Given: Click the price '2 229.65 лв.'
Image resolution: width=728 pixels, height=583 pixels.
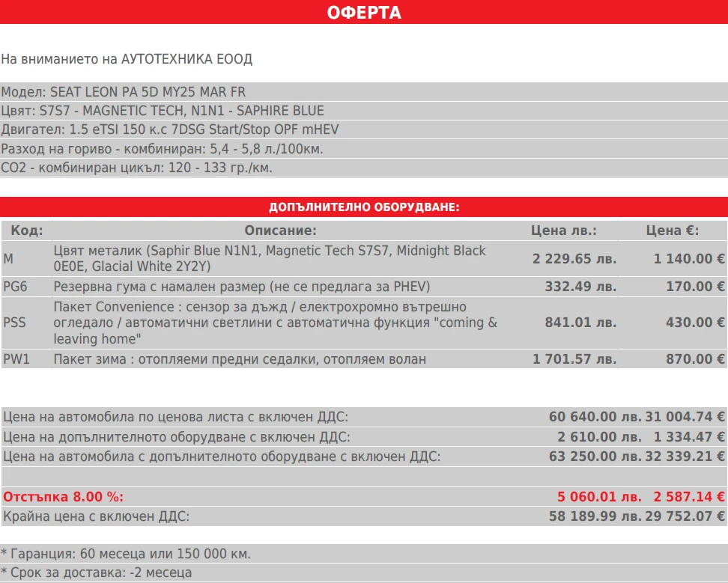Looking at the screenshot, I should pos(574,259).
